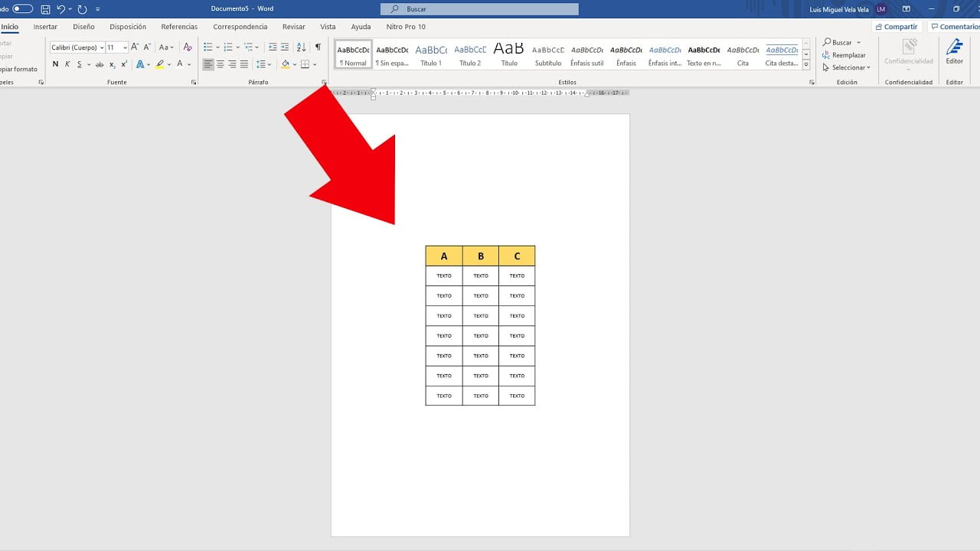Pick the text highlight color
The width and height of the screenshot is (980, 551).
tap(159, 64)
